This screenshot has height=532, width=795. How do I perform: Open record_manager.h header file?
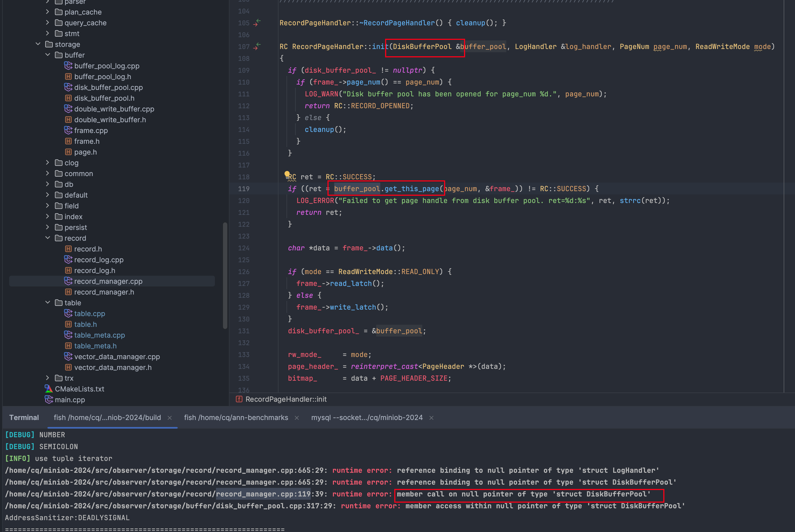104,292
